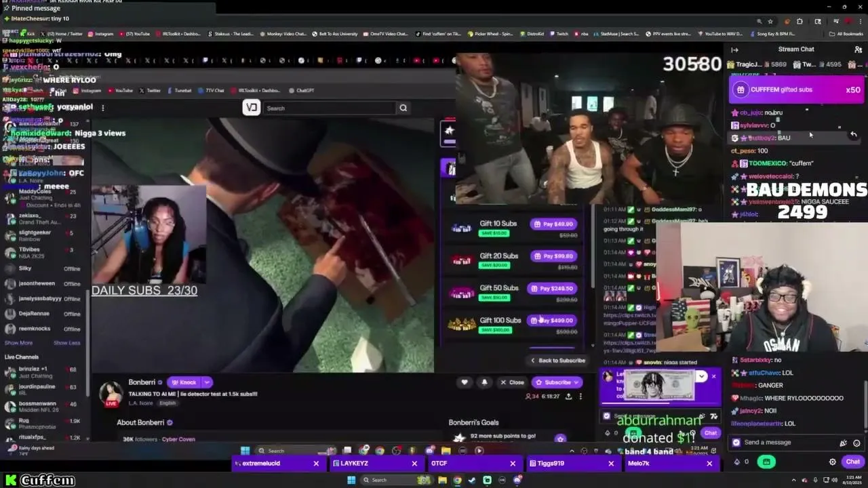This screenshot has width=868, height=488.
Task: Open slightgeeker channel in sidebar
Action: point(42,235)
